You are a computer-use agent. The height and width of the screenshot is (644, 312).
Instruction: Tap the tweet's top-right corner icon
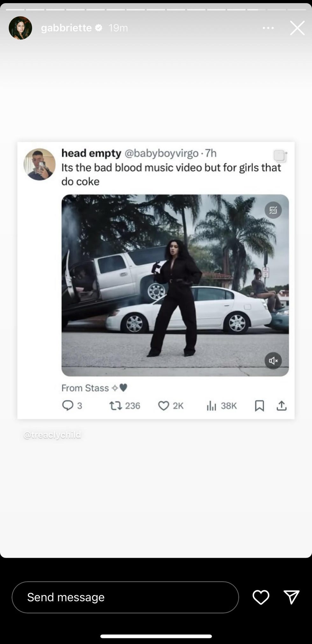pyautogui.click(x=280, y=156)
